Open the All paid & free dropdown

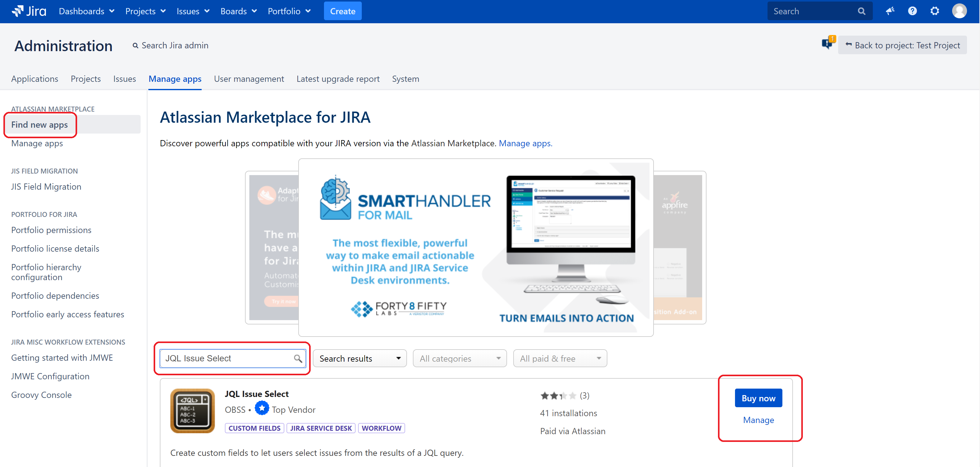click(560, 359)
